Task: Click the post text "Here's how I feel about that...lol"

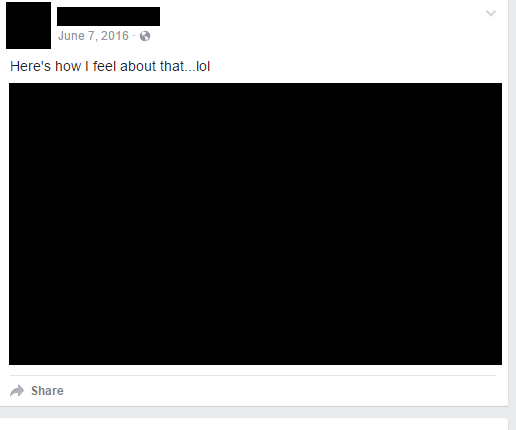Action: pyautogui.click(x=110, y=66)
